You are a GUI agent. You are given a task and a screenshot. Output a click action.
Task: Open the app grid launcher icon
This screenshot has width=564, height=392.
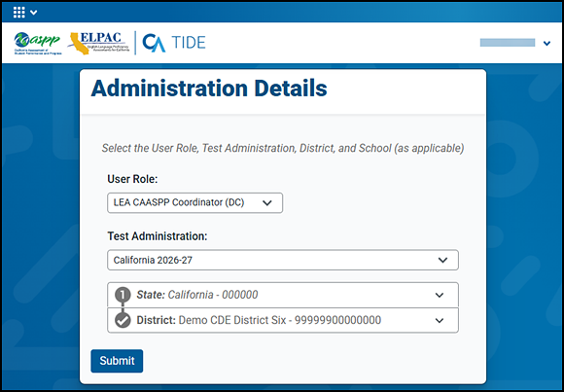pyautogui.click(x=18, y=13)
